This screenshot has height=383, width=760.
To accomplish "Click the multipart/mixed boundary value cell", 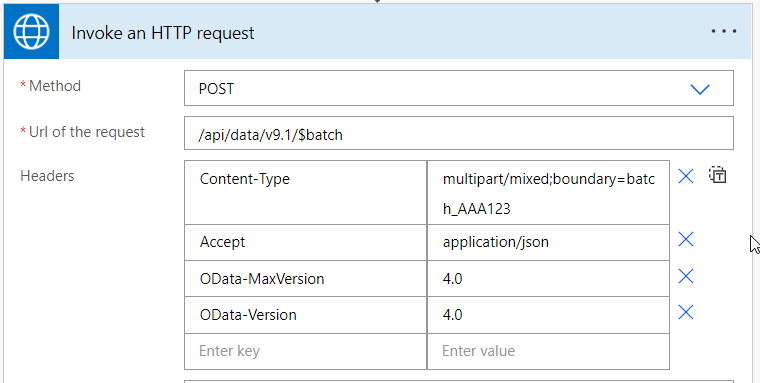I will pyautogui.click(x=548, y=192).
